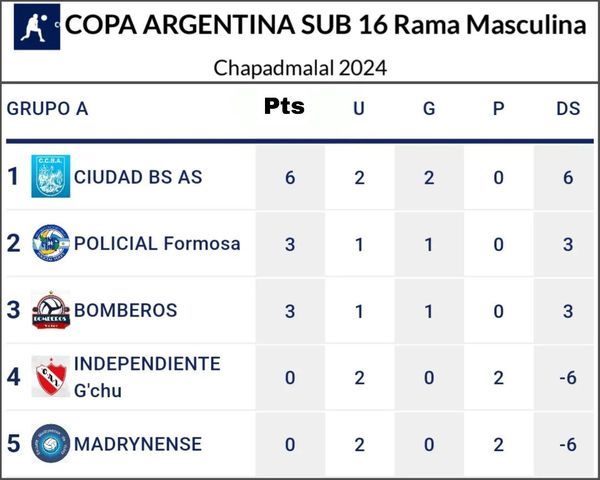Click Madrynense DS value -6
Viewport: 600px width, 480px height.
[567, 444]
